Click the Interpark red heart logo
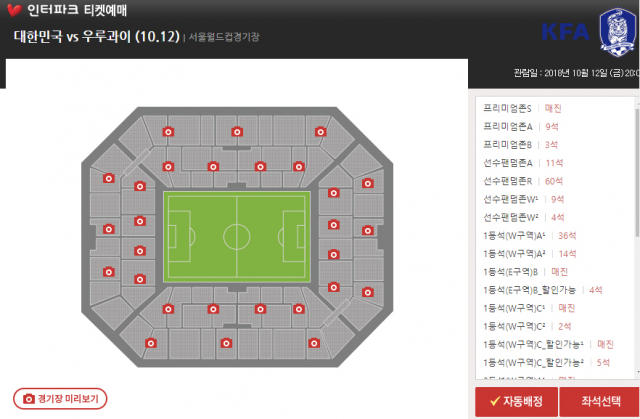Viewport: 640px width, 419px height. (14, 10)
